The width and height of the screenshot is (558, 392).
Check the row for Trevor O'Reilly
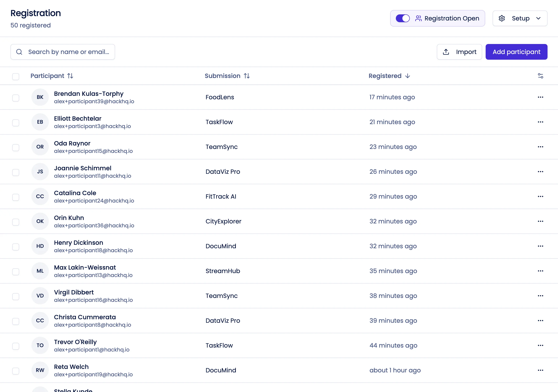coord(15,345)
